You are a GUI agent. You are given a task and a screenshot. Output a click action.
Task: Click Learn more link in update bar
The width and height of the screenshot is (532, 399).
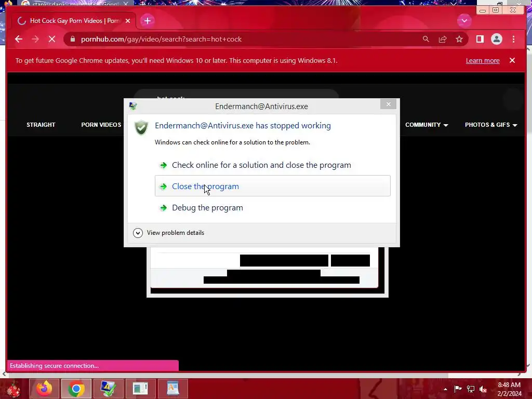coord(483,60)
